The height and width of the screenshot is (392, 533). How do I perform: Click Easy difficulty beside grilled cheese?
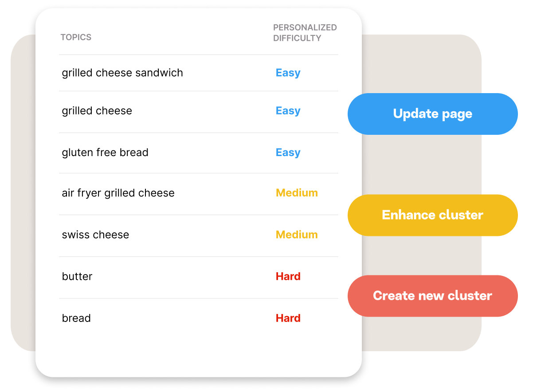coord(288,111)
